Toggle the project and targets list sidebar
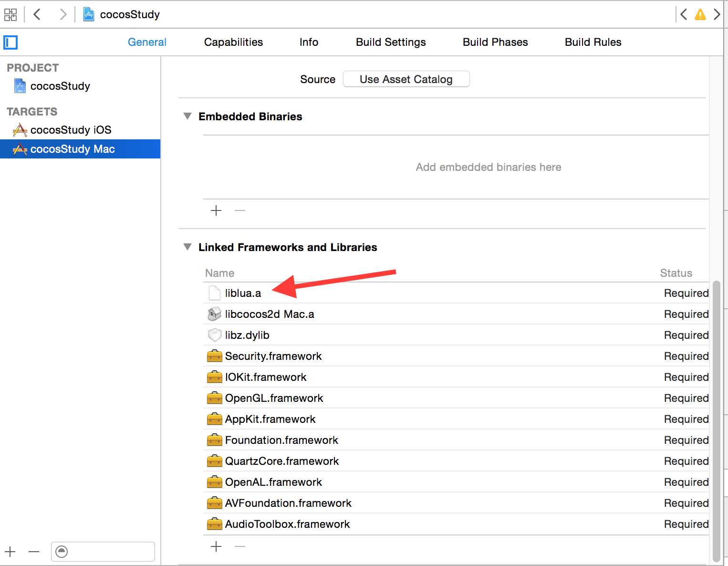Screen dimensions: 728x566 tap(10, 42)
